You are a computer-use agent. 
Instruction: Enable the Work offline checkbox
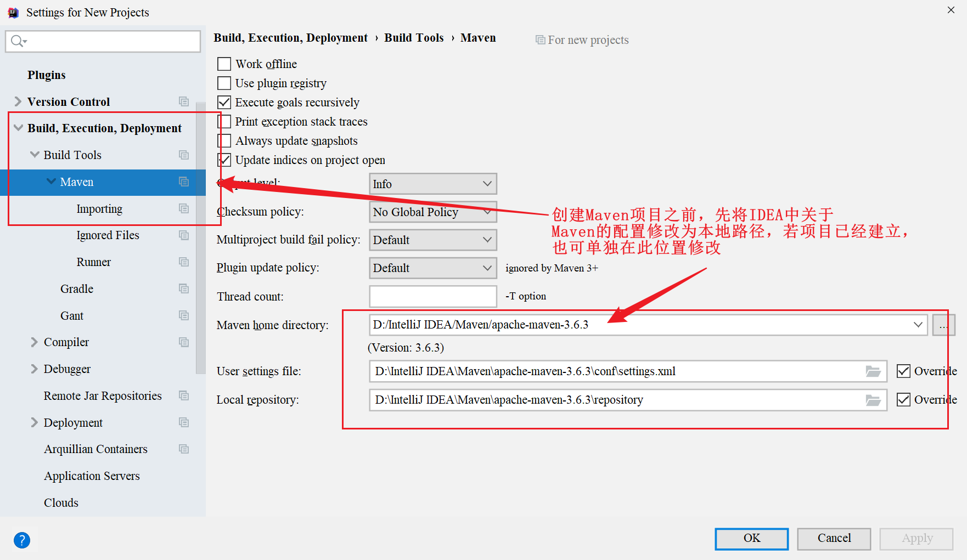[x=224, y=64]
